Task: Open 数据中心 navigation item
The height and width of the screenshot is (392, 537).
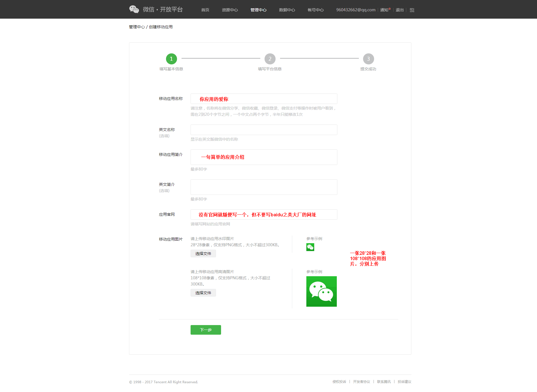Action: pyautogui.click(x=287, y=10)
